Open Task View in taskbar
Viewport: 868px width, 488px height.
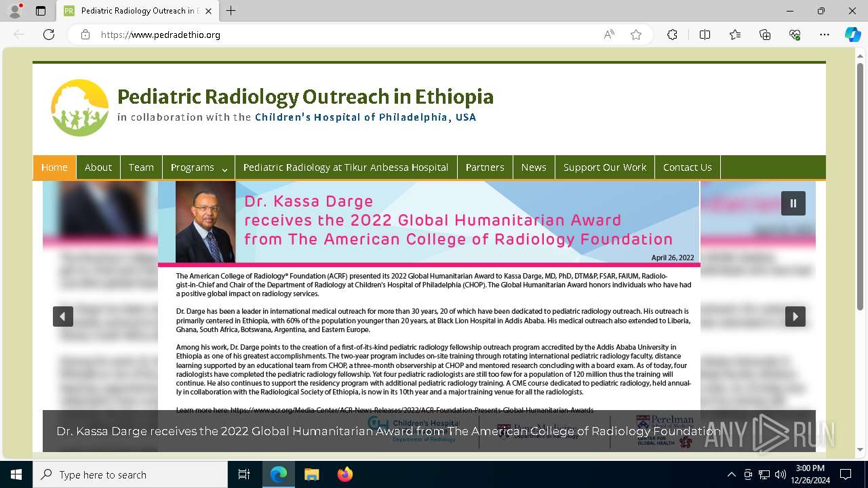[x=244, y=474]
